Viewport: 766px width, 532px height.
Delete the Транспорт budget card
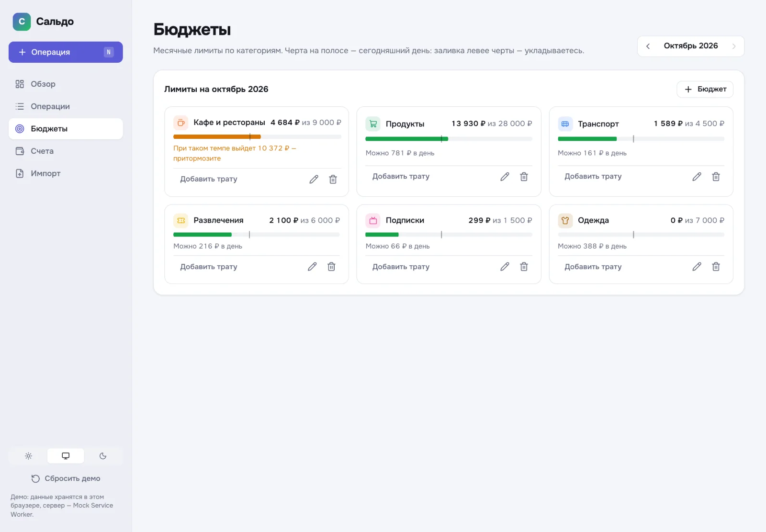point(716,177)
